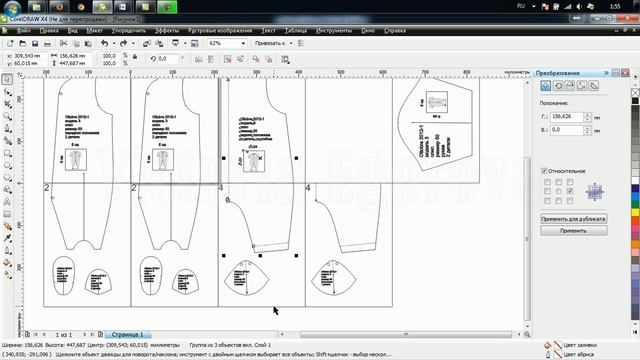Switch docker to Rotate transformation
Screen dimensions: 640x360
point(558,86)
